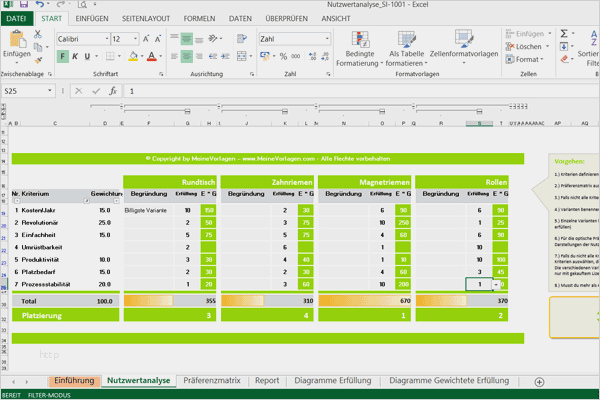Screen dimensions: 600x400
Task: Switch to EINFÜGEN ribbon tab
Action: click(x=92, y=18)
